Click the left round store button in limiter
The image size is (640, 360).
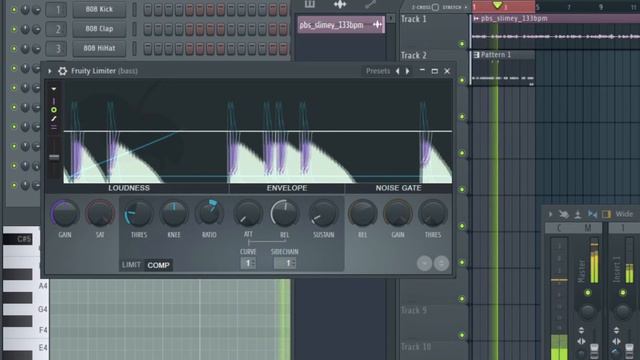424,263
